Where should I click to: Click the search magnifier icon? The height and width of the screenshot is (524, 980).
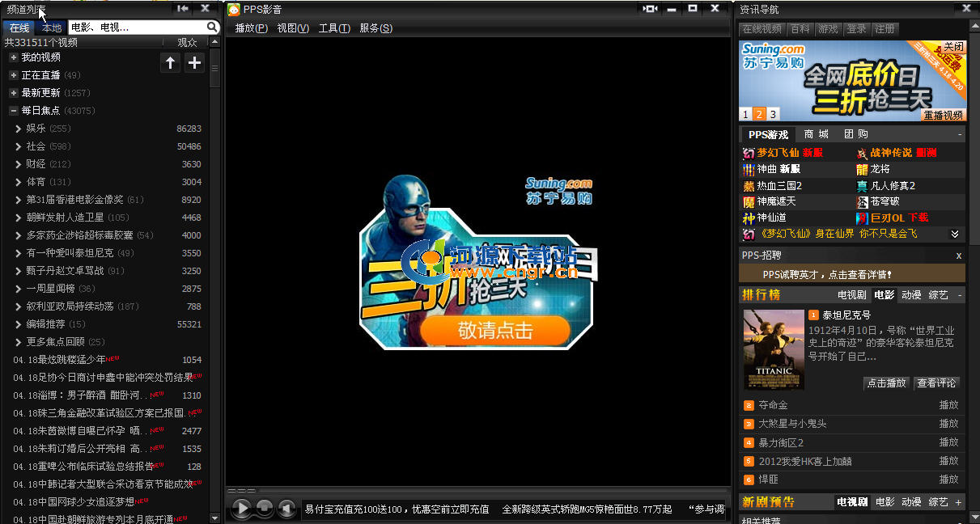tap(212, 27)
